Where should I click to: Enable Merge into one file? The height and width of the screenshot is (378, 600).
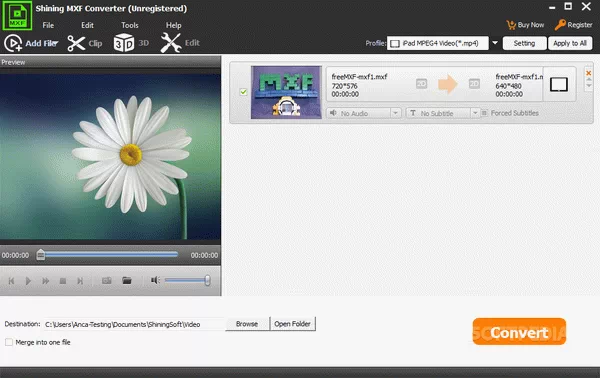[9, 342]
